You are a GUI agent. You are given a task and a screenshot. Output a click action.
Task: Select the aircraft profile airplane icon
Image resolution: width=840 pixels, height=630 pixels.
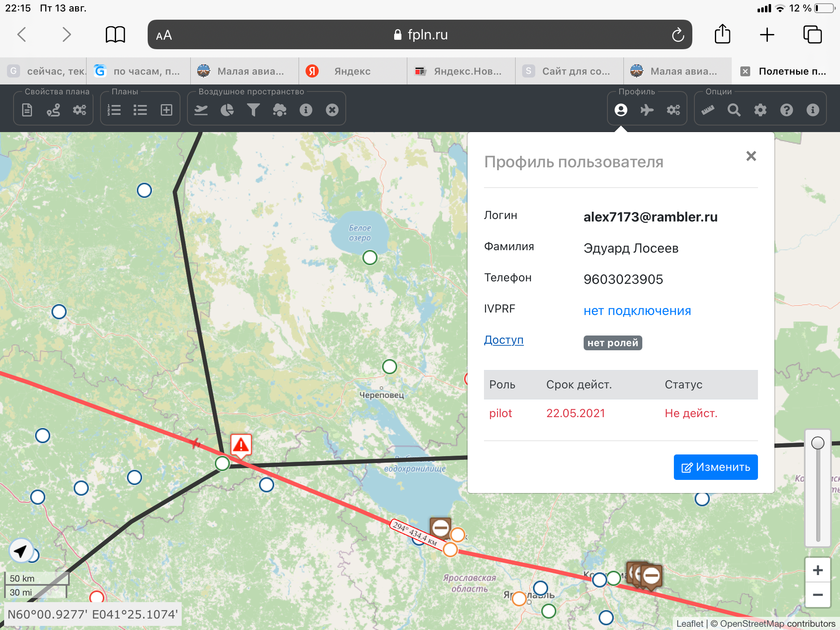[647, 110]
